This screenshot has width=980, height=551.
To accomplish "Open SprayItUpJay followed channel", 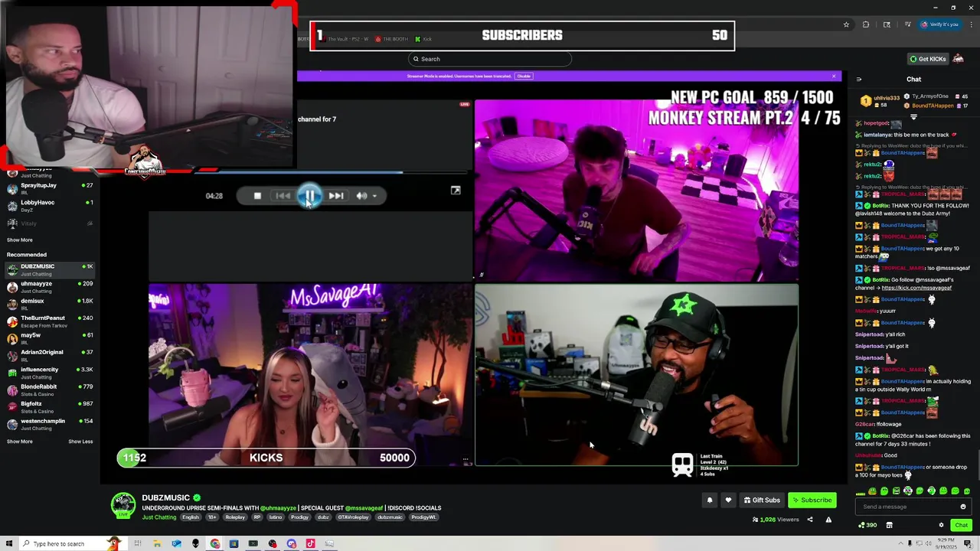I will coord(50,188).
